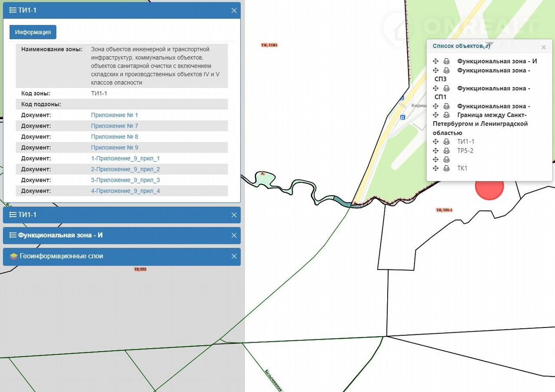555x392 pixels.
Task: Click move icon beside ТР5-2
Action: coord(436,151)
